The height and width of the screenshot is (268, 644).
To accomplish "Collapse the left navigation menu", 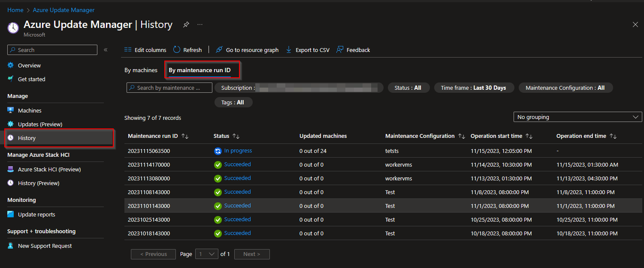I will point(106,50).
